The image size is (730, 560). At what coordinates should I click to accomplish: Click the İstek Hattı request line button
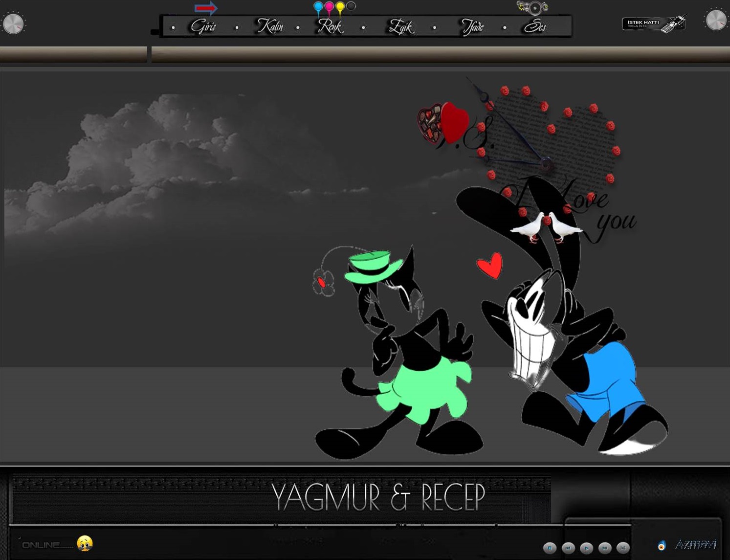(x=654, y=23)
